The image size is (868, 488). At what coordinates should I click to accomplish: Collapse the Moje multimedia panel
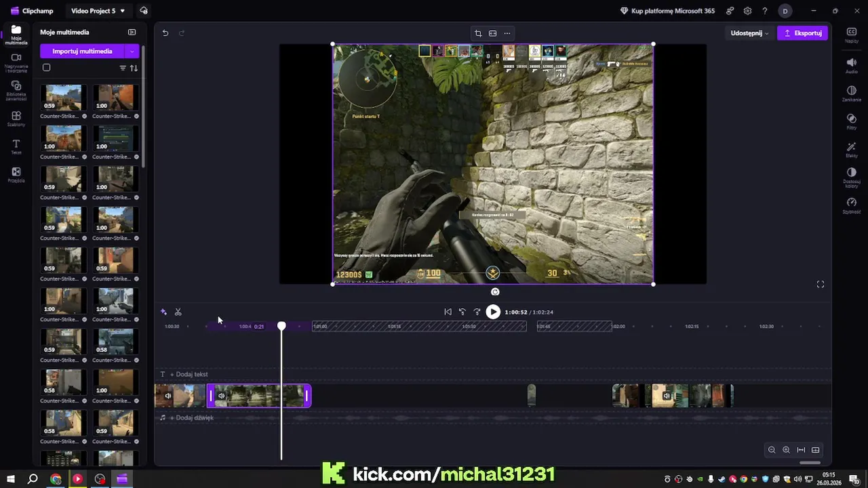pos(132,32)
